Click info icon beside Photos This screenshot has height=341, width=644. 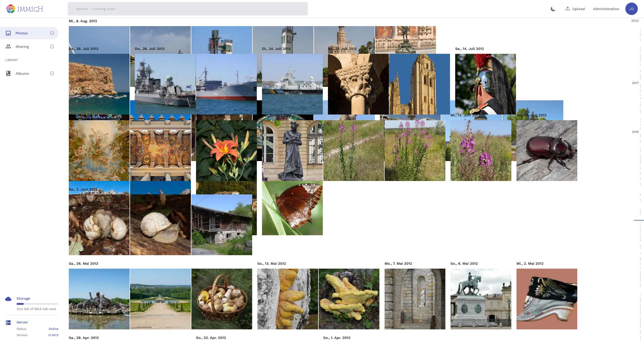(x=52, y=33)
